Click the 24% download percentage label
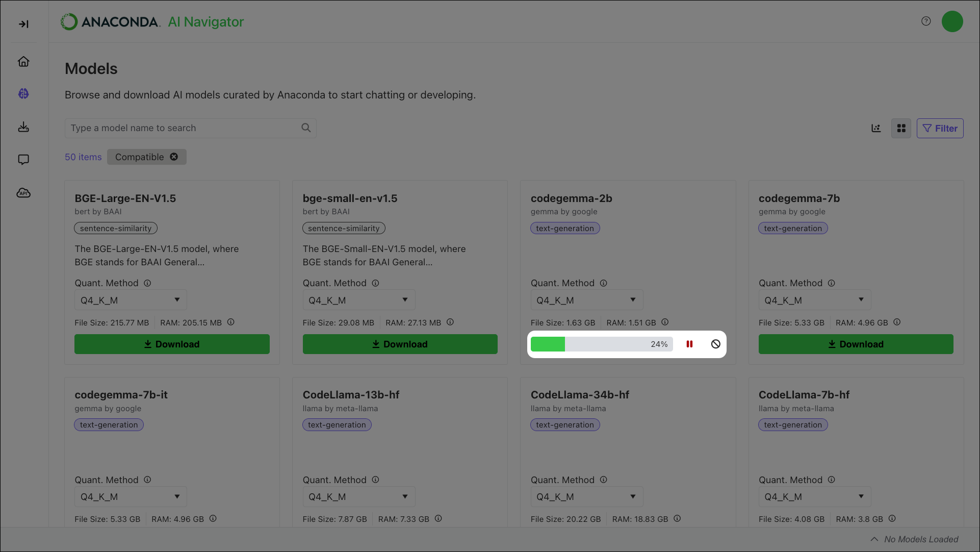This screenshot has height=552, width=980. pos(659,344)
